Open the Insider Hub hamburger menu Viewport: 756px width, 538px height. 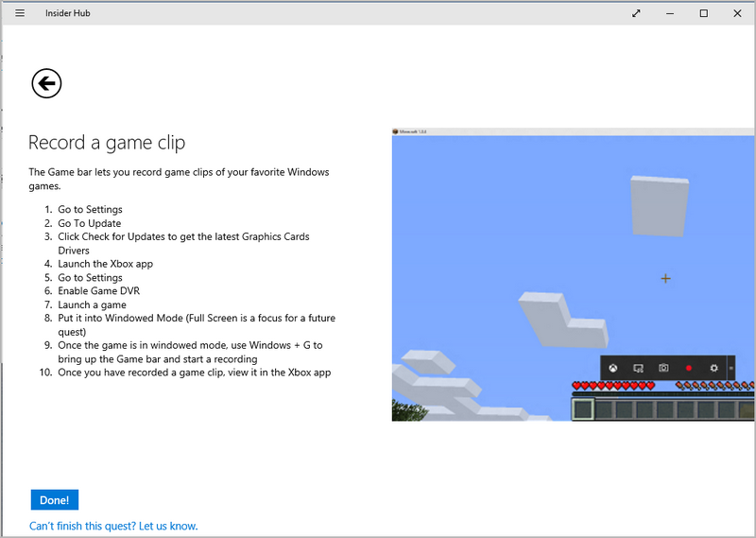tap(20, 13)
